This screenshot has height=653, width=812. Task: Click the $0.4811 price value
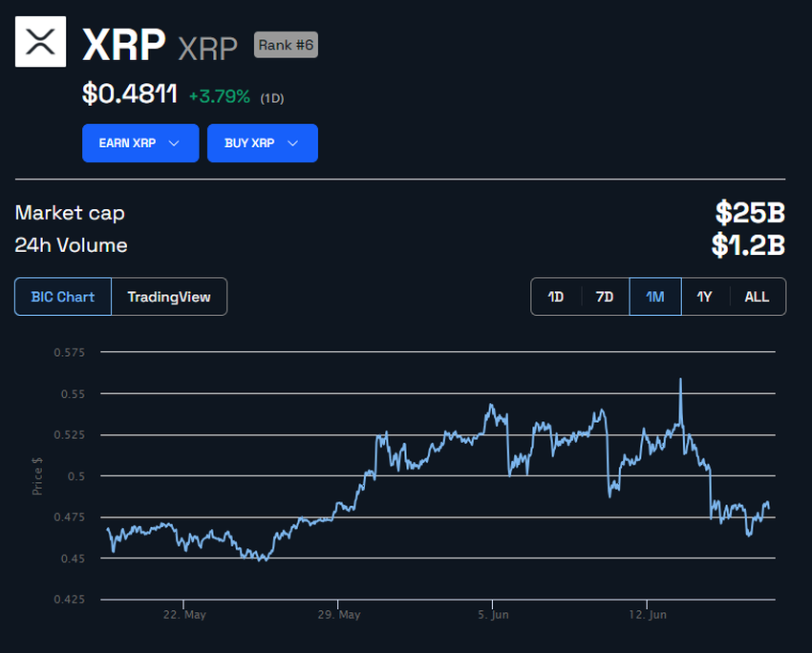[130, 95]
